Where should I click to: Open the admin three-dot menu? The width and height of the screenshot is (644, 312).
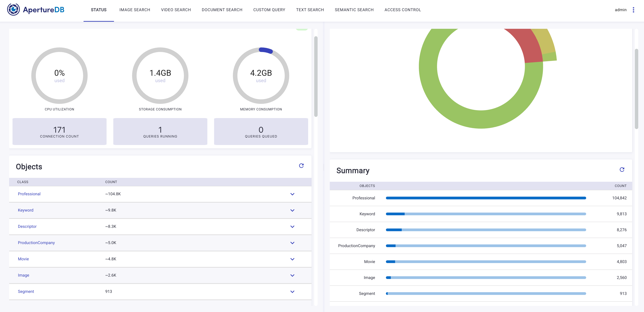coord(633,10)
